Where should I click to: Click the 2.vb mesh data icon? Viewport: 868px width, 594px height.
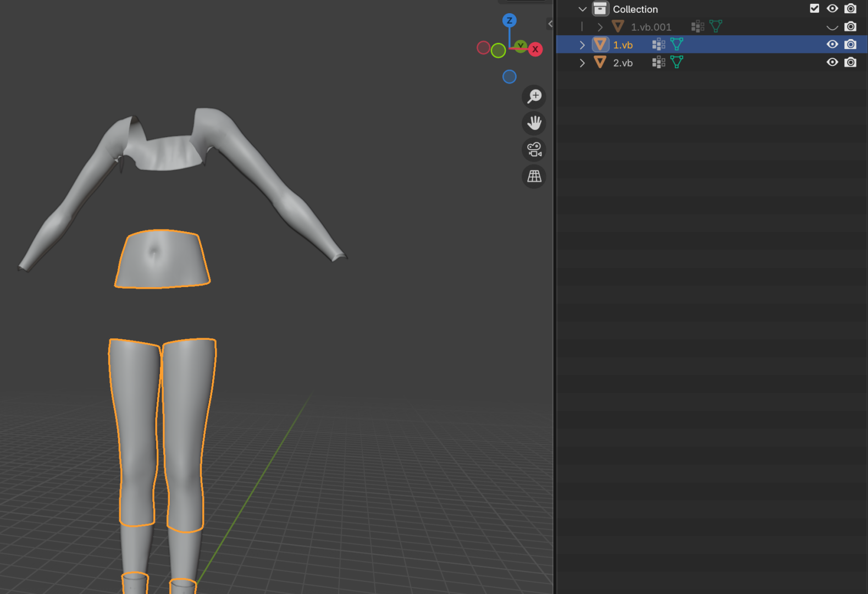click(x=677, y=62)
